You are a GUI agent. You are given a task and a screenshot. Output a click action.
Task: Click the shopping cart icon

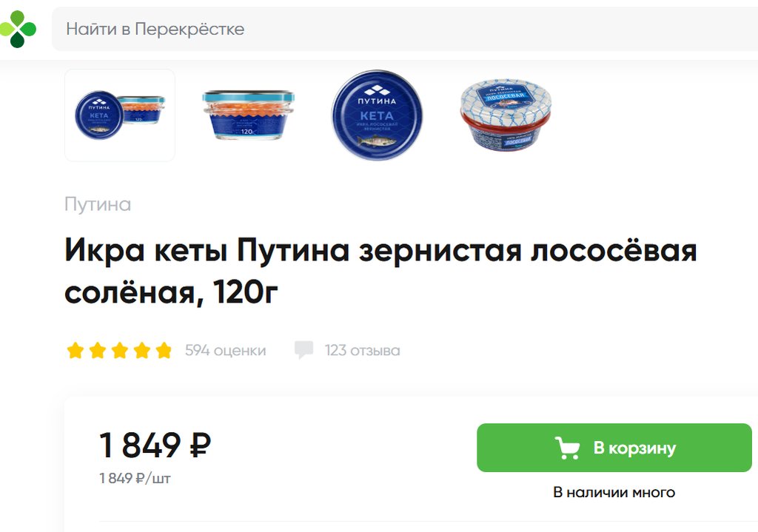point(568,448)
